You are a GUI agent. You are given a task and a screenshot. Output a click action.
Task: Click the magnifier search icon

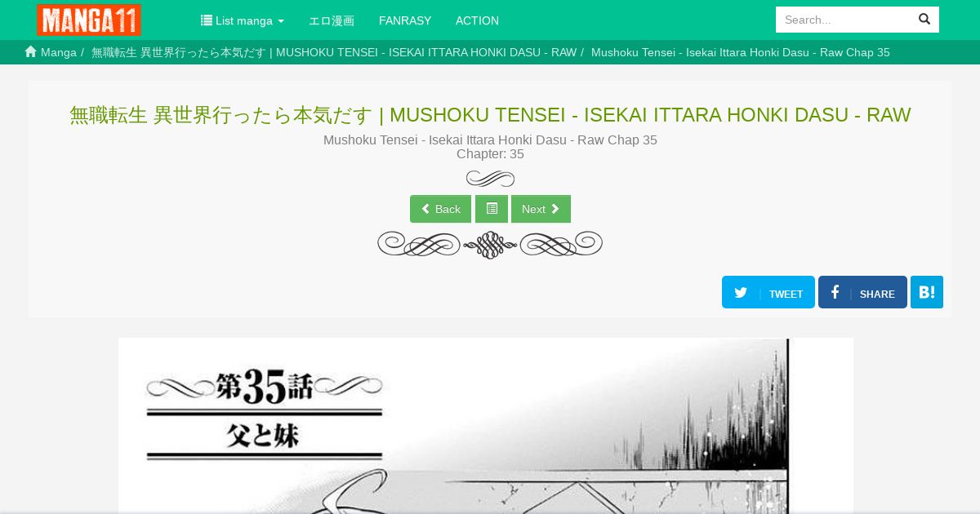[924, 20]
